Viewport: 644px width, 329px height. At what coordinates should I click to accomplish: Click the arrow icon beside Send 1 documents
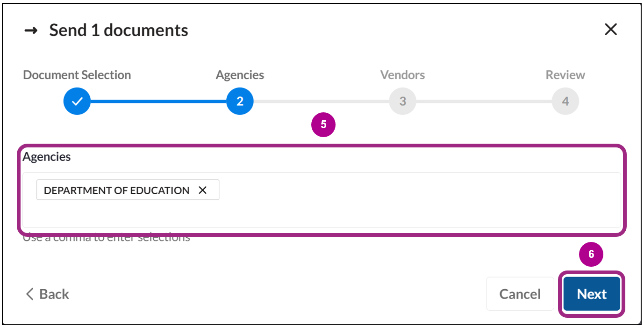pos(31,30)
